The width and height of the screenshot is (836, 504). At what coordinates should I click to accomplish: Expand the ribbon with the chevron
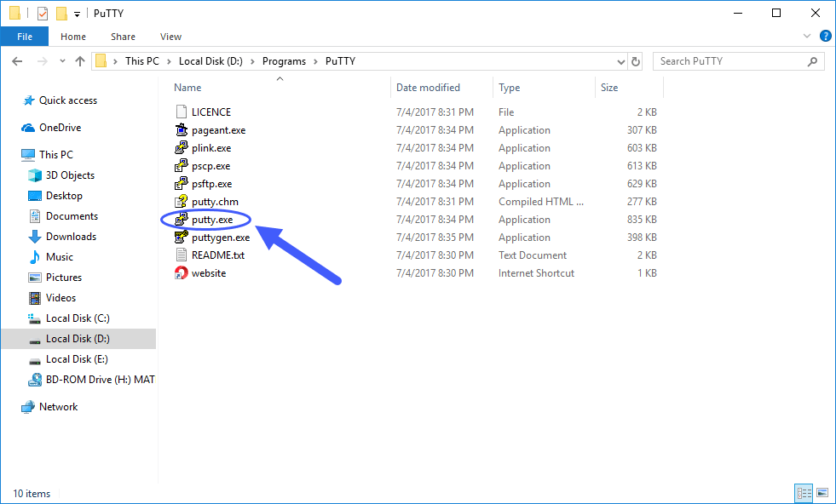tap(807, 37)
